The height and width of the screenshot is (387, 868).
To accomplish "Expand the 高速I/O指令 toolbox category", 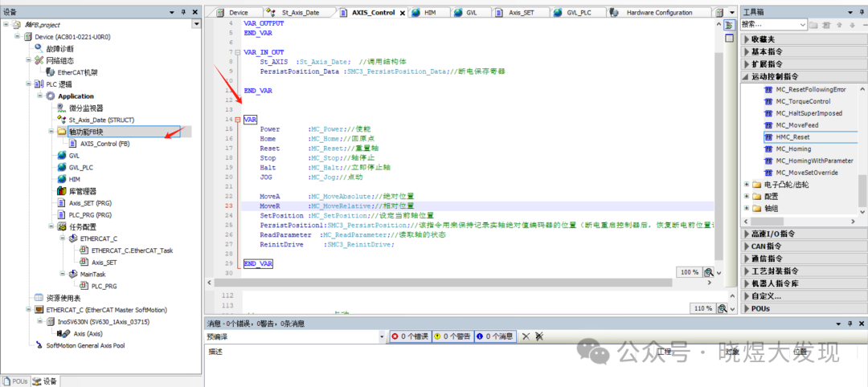I will pos(772,234).
